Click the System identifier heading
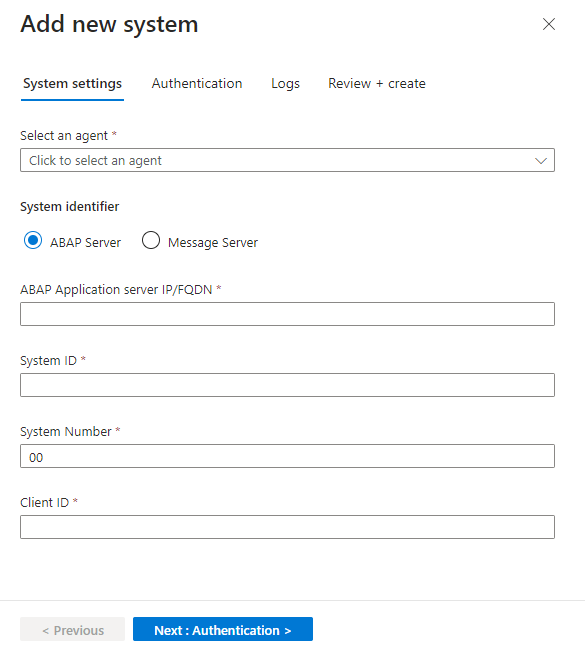The image size is (585, 657). 70,207
